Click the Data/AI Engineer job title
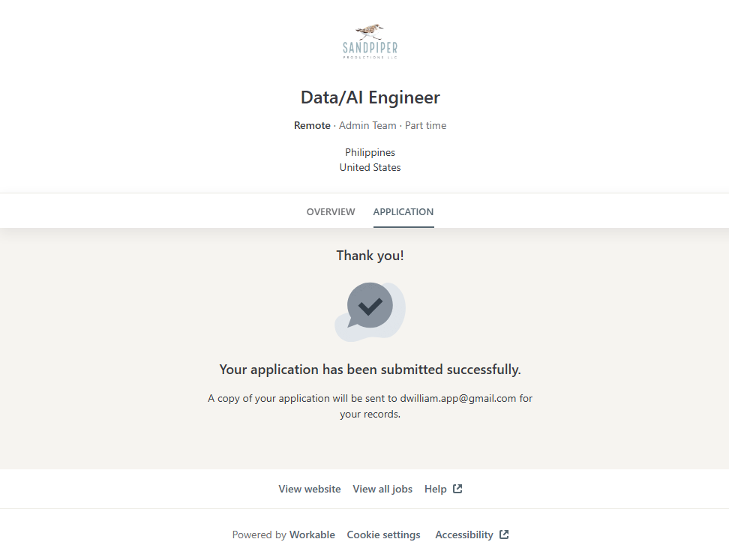 (370, 97)
